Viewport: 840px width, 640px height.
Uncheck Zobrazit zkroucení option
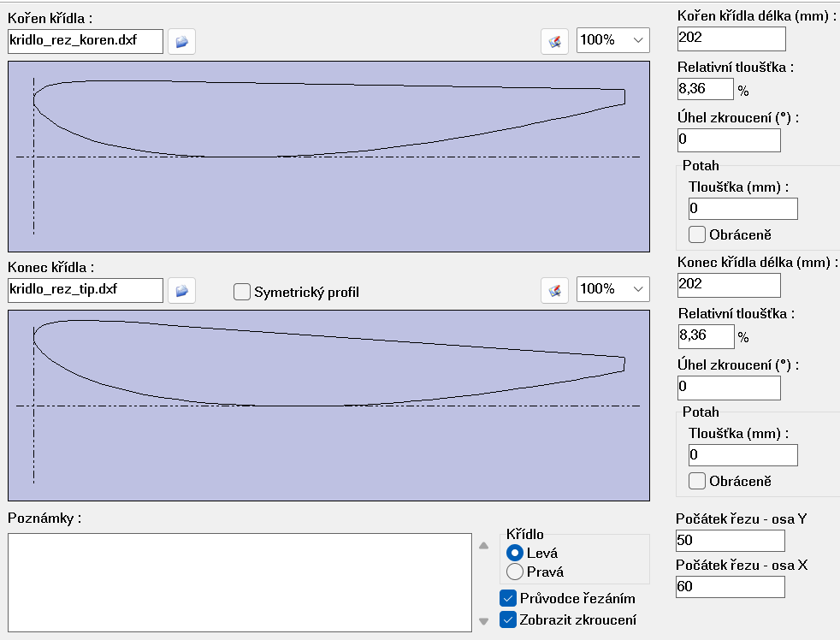pos(508,619)
